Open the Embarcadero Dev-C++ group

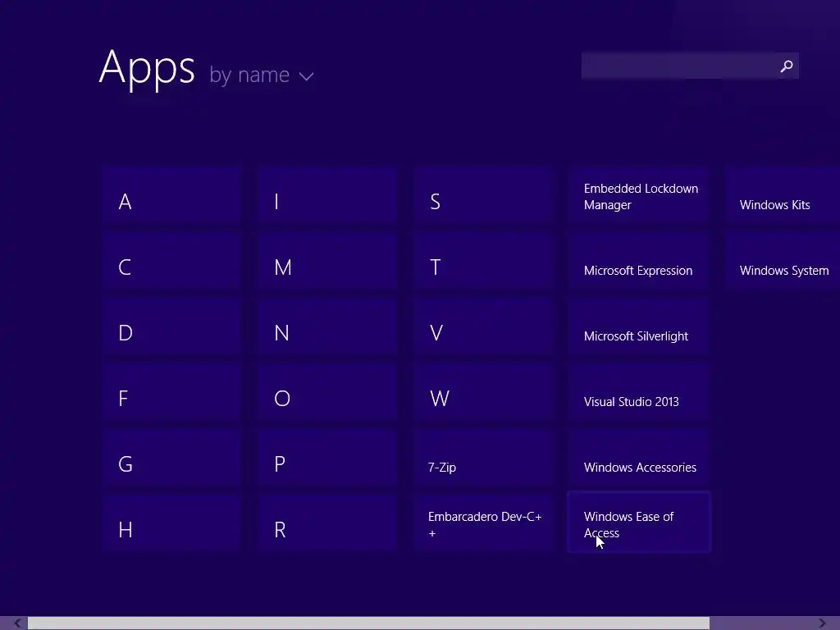(483, 523)
